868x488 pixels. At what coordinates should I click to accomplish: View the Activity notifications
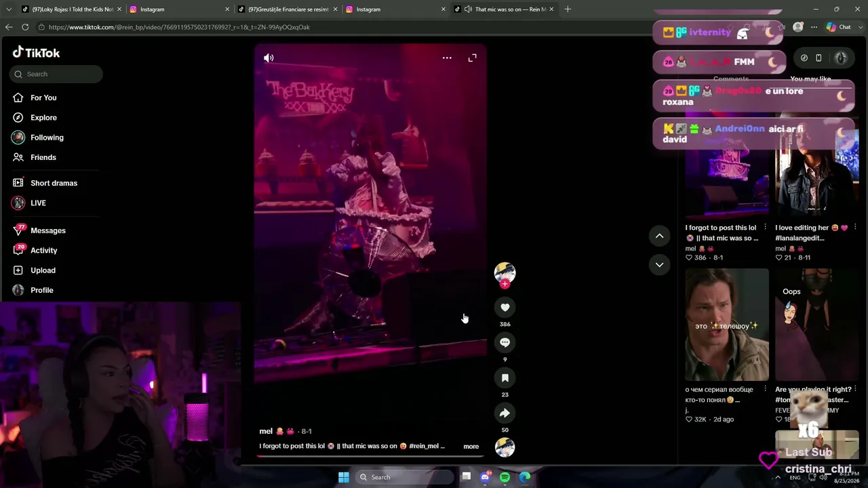[43, 250]
